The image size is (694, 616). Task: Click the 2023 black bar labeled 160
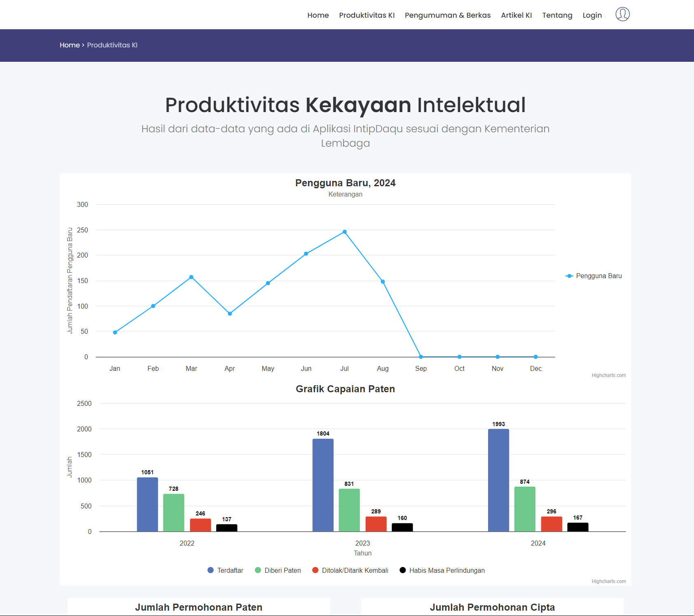click(x=402, y=527)
